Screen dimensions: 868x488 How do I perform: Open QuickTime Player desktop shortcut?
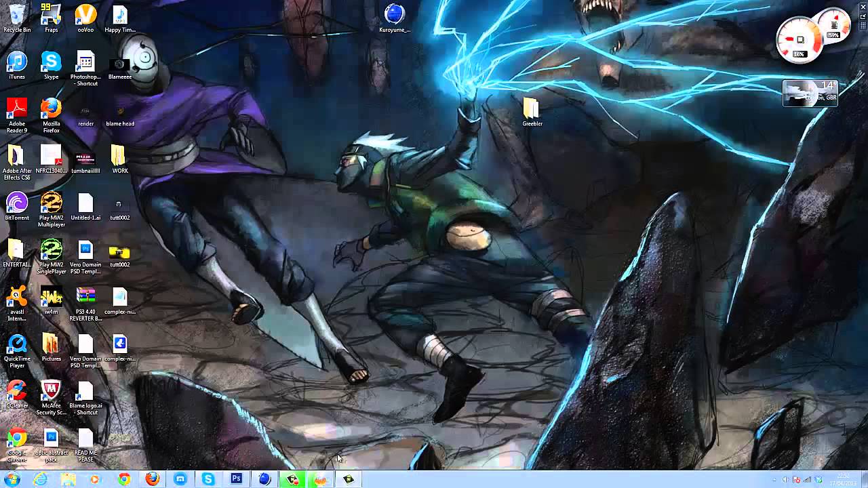pyautogui.click(x=17, y=350)
